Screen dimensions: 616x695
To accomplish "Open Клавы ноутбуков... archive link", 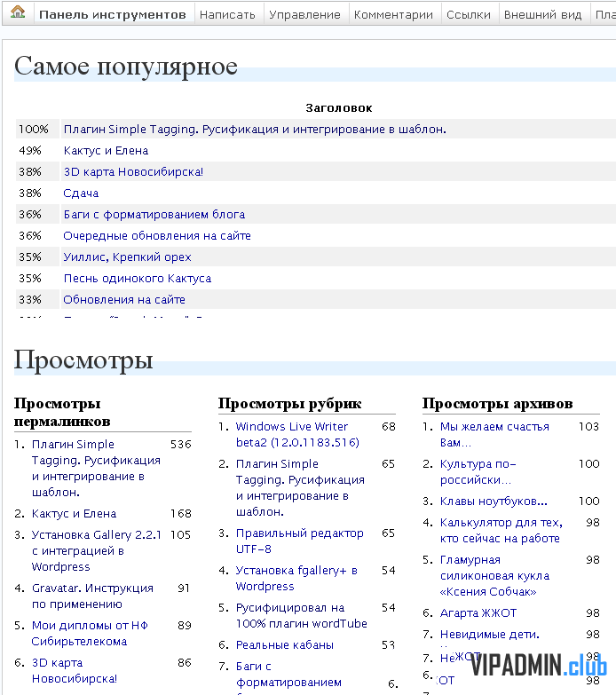I will pos(494,502).
